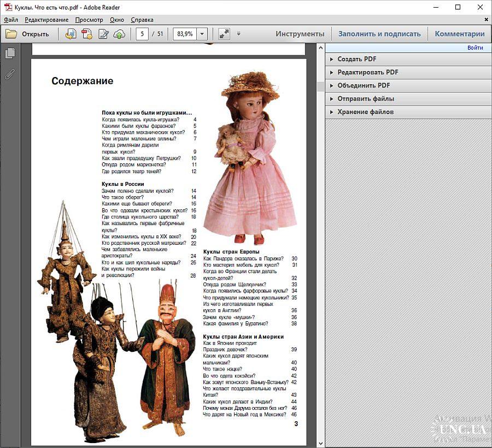Viewport: 492px width, 448px height.
Task: Switch to the Инструменты pane
Action: pos(300,34)
